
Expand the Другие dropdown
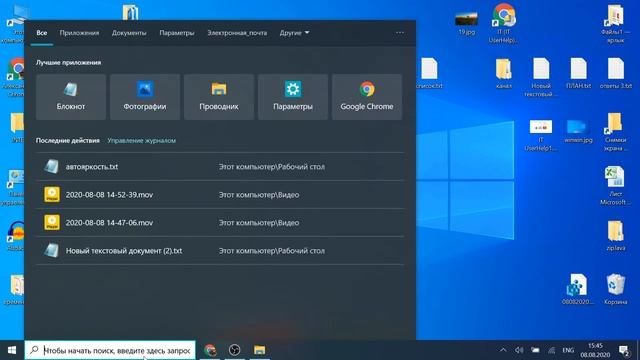pyautogui.click(x=294, y=33)
